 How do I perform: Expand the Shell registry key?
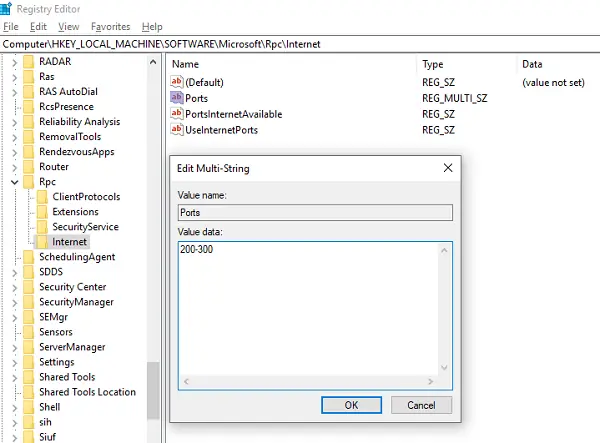13,407
